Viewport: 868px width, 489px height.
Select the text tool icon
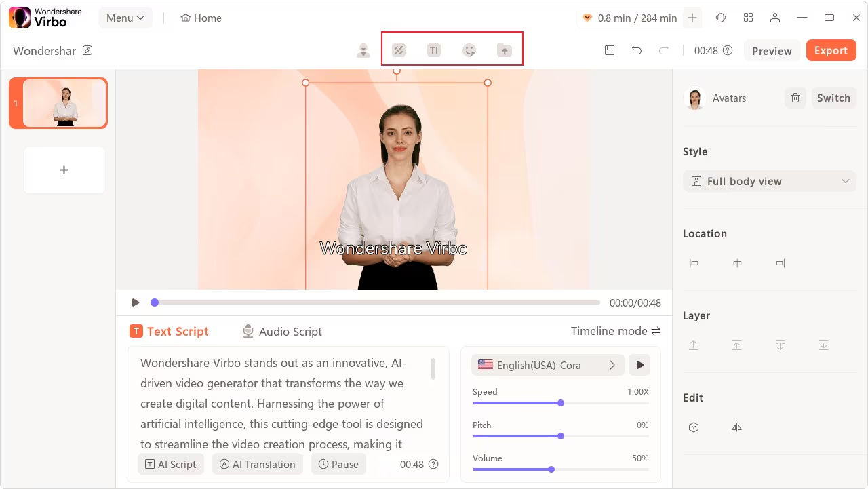(434, 50)
